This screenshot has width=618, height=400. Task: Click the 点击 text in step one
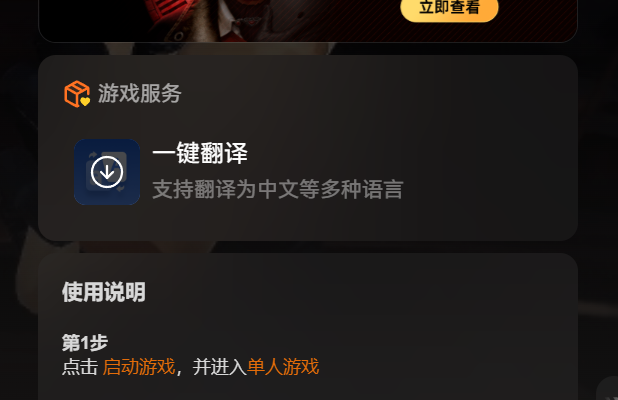point(80,367)
